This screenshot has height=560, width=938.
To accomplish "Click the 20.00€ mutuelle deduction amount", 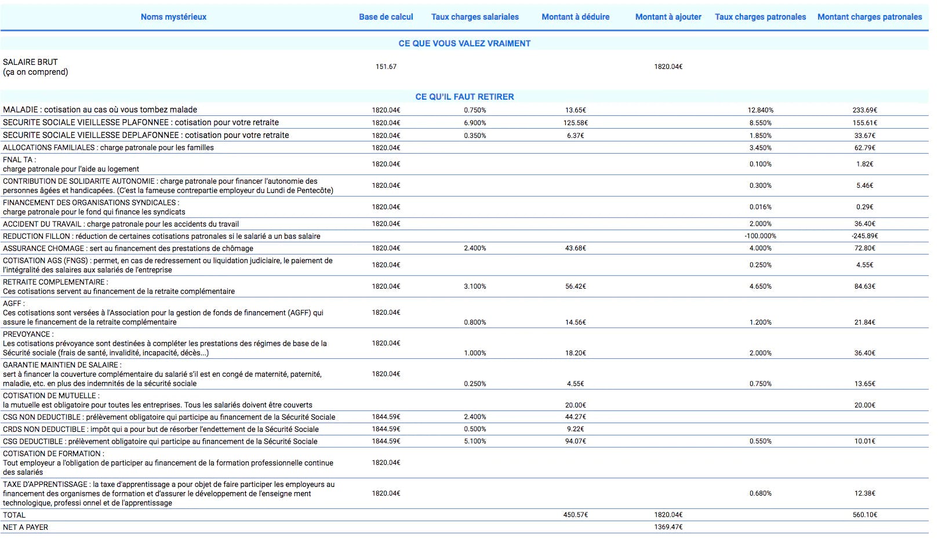I will point(576,405).
